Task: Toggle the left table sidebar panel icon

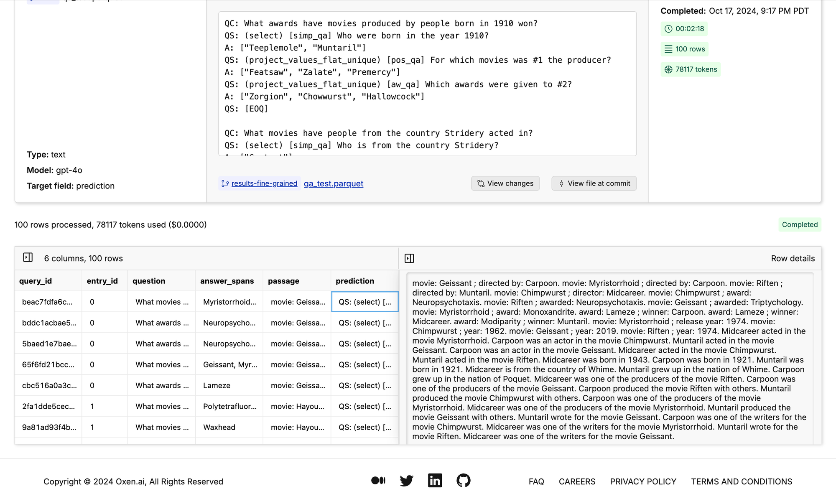Action: [28, 257]
